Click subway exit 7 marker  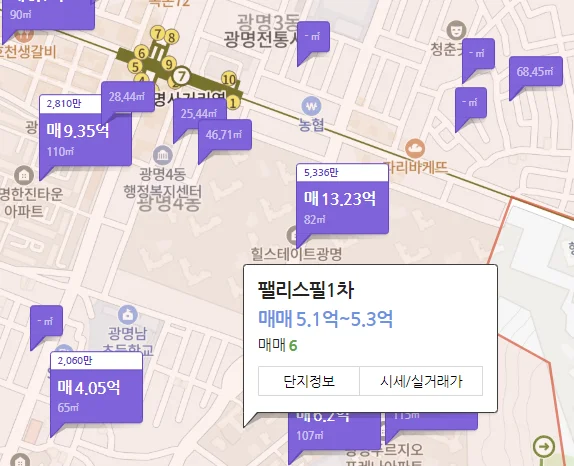point(158,34)
